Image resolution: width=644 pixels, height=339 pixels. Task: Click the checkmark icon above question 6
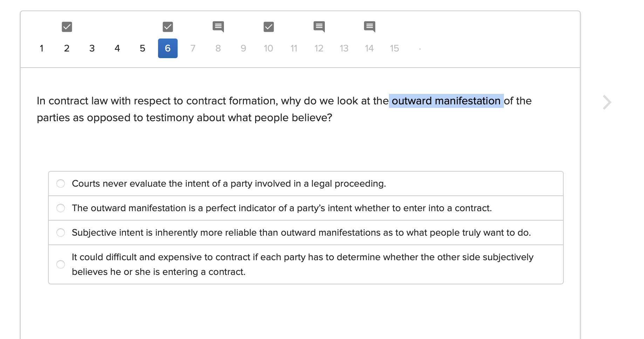167,26
